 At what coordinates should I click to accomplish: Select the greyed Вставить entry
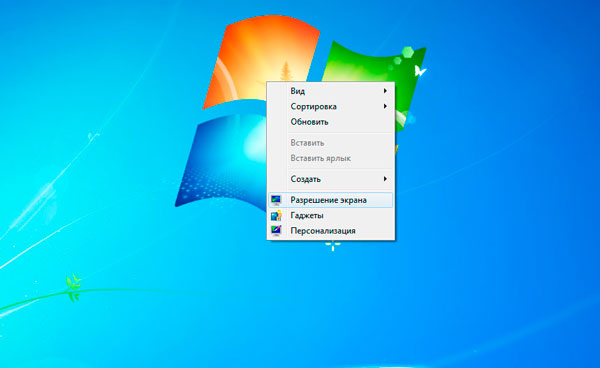point(331,143)
